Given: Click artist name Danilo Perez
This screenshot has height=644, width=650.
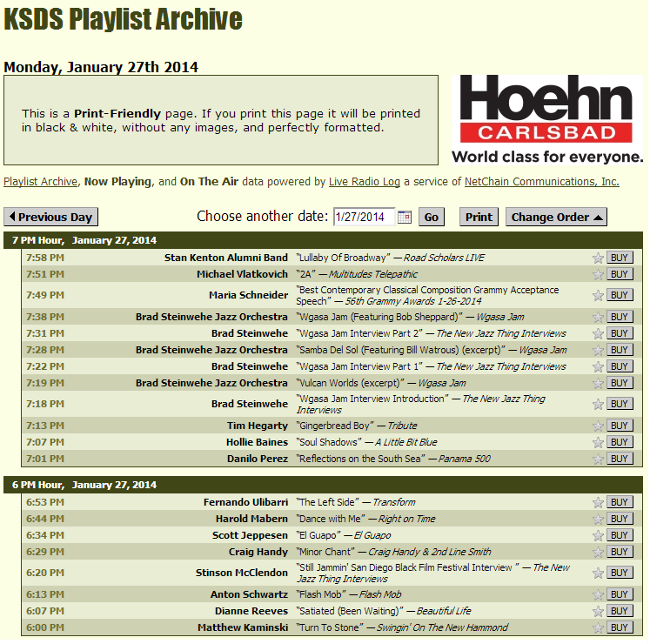Looking at the screenshot, I should [x=258, y=460].
